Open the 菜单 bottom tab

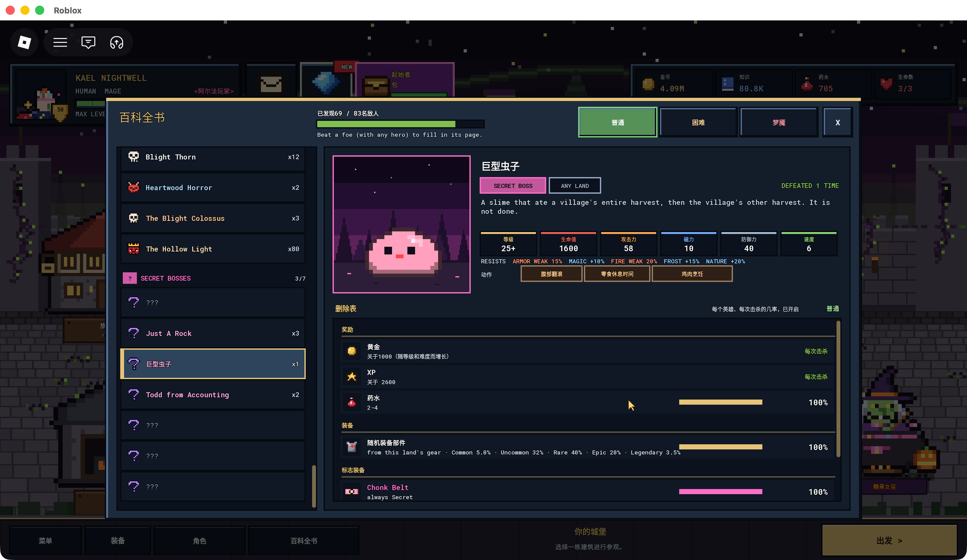point(45,540)
